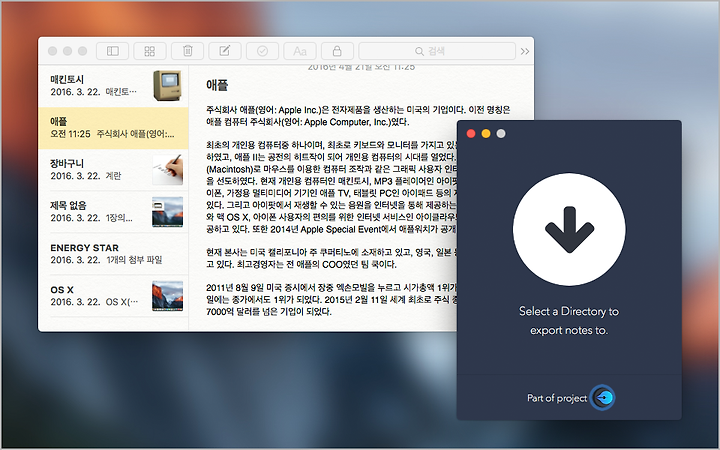Delete the selected note with trash icon
720x450 pixels.
[187, 51]
